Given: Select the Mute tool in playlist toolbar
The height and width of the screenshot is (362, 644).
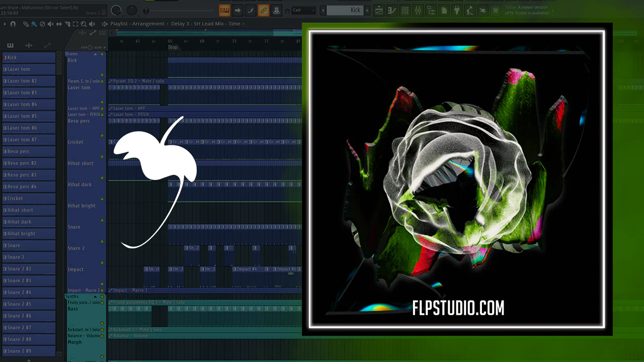Looking at the screenshot, I should coord(51,24).
